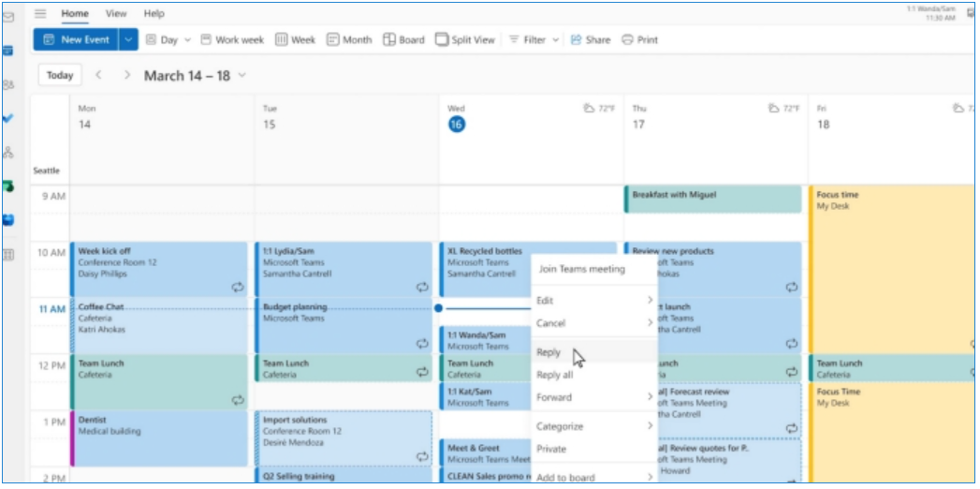The height and width of the screenshot is (489, 980).
Task: Share the calendar
Action: (x=590, y=40)
